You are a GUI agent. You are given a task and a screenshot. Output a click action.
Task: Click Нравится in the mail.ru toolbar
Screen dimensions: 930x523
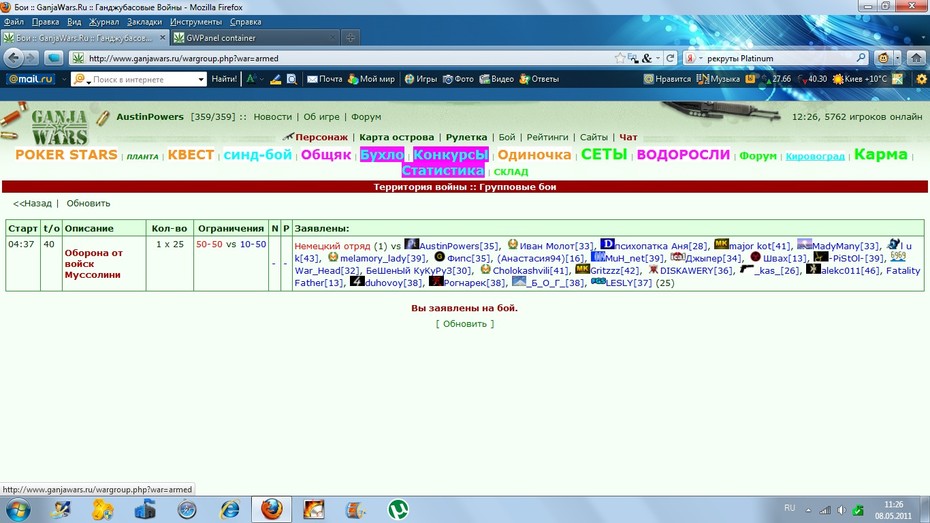(x=667, y=79)
